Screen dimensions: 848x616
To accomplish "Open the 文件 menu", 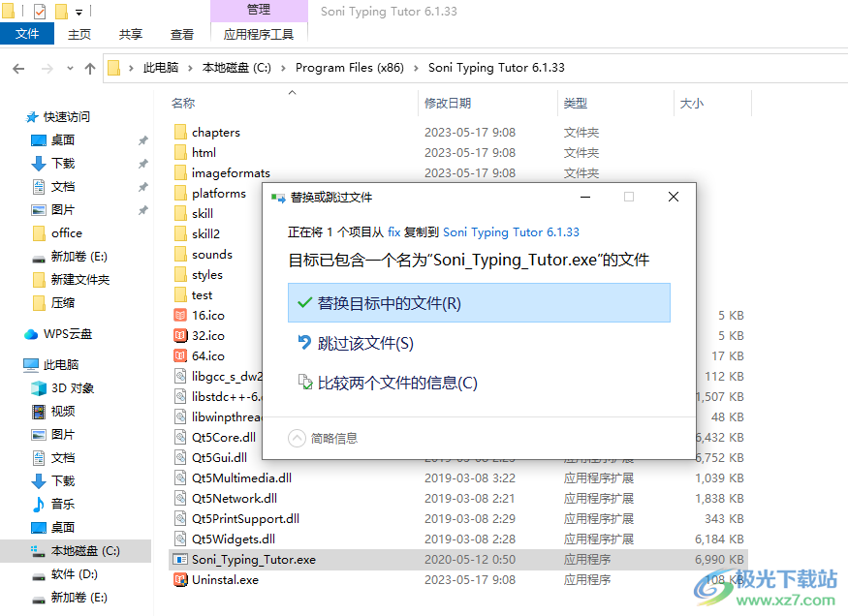I will point(26,32).
